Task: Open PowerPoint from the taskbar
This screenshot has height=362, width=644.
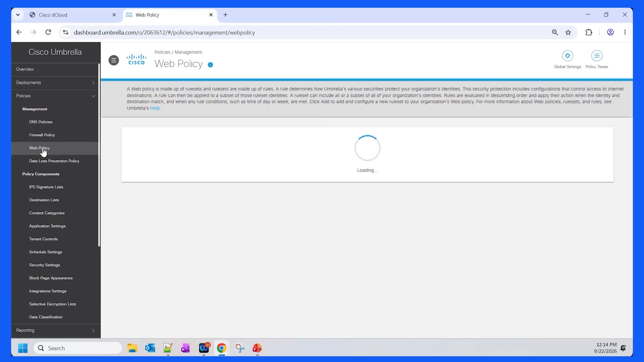Action: pos(257,348)
